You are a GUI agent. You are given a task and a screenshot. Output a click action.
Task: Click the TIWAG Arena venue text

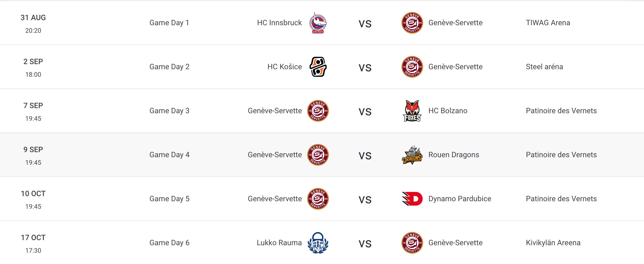(x=548, y=23)
